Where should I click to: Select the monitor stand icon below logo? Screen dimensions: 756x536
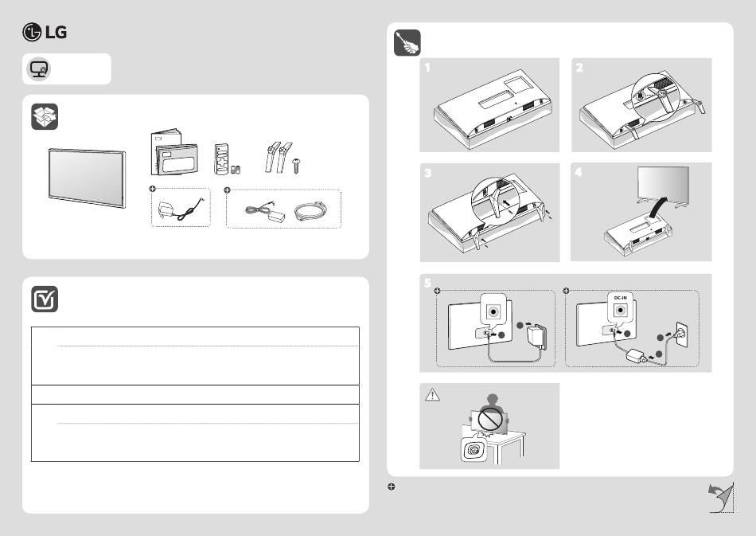tap(38, 69)
